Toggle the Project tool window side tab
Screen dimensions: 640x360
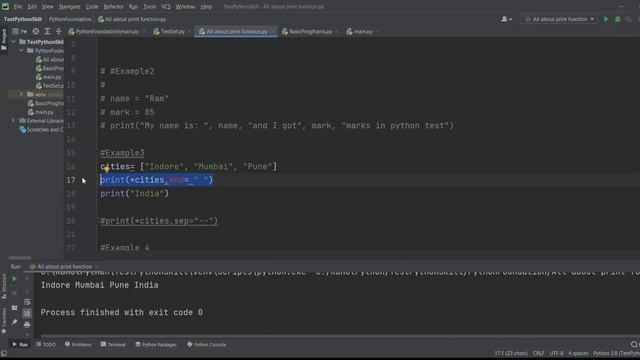[x=4, y=40]
